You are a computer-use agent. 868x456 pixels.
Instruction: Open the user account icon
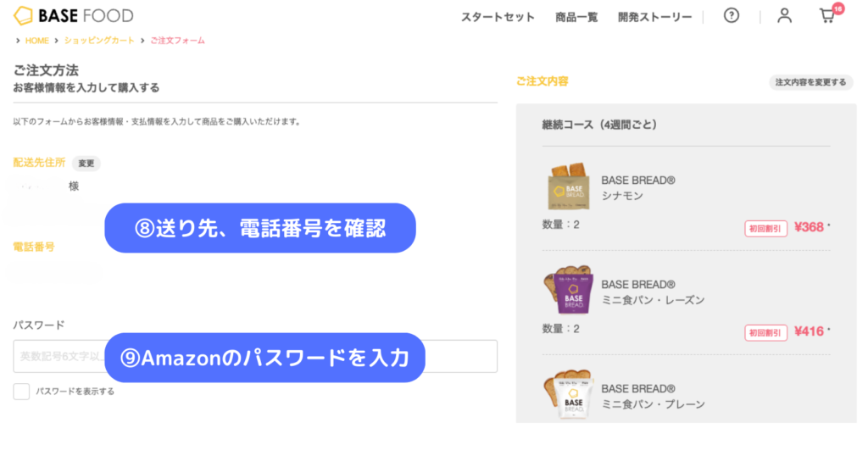(x=784, y=15)
